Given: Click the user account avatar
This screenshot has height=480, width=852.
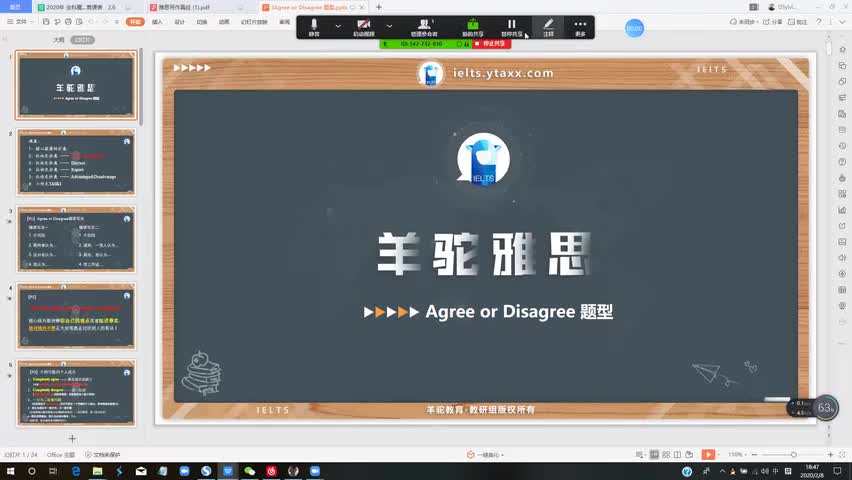Looking at the screenshot, I should click(x=772, y=7).
